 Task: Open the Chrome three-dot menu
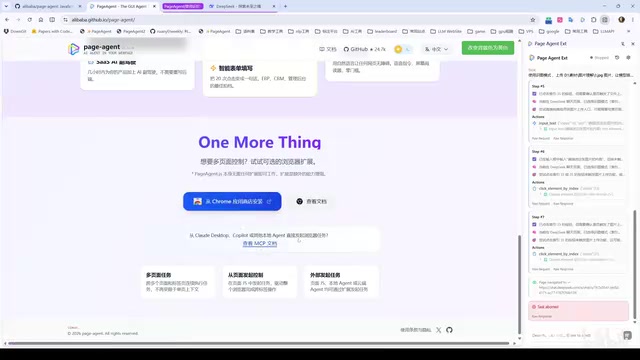(633, 20)
